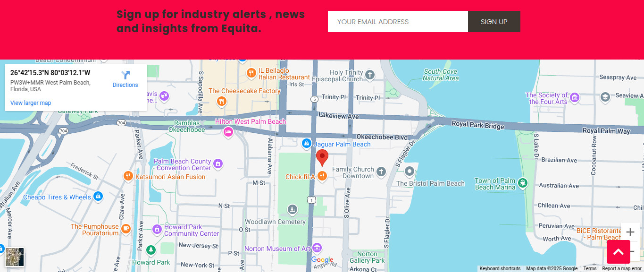Click Cheapo Tires & Wheels marker icon
Image resolution: width=644 pixels, height=275 pixels.
click(x=98, y=196)
